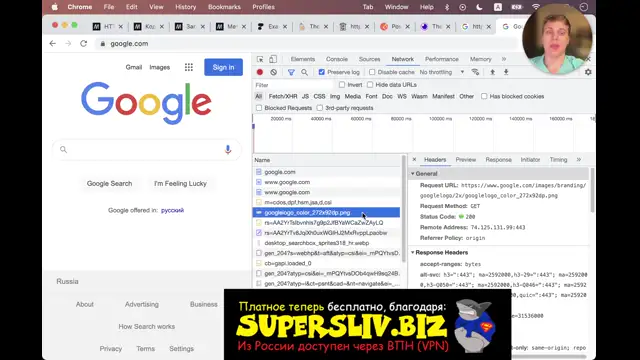Open Google apps grid icon
Screen dimensions: 640x360
(189, 67)
